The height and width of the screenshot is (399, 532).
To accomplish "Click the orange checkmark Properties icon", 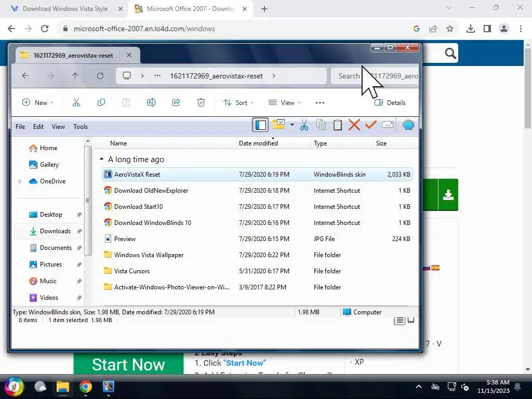I will (371, 125).
